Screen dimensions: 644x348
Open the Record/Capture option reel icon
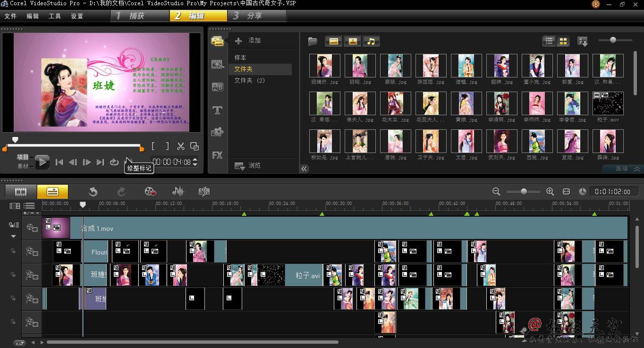[150, 191]
